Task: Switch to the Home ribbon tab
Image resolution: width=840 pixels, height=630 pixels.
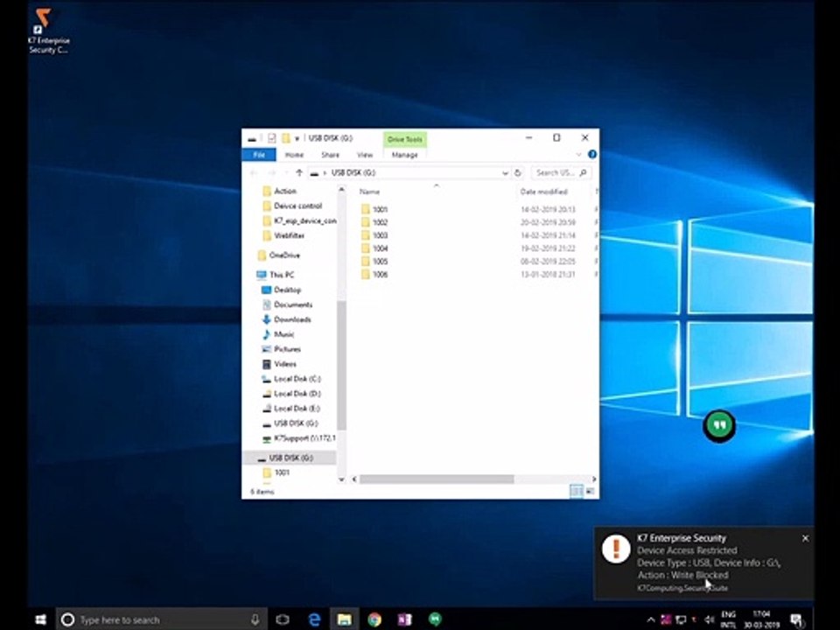Action: [x=294, y=155]
